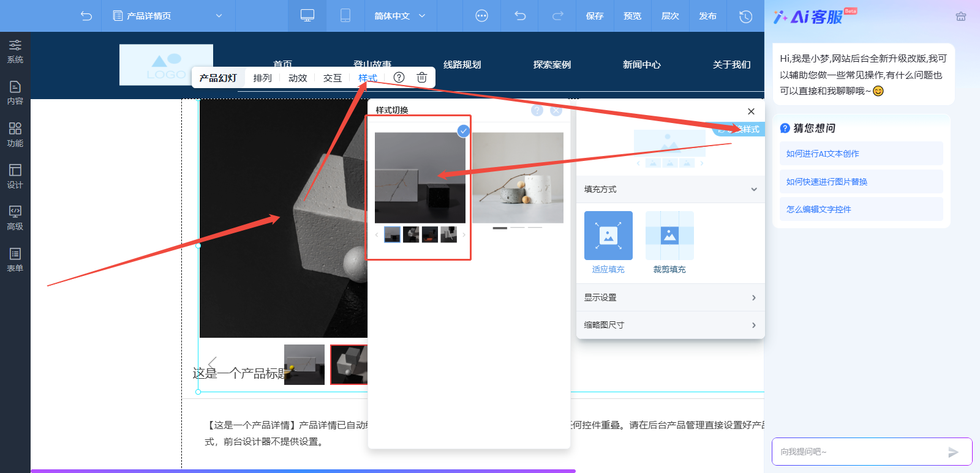
Task: Select the 动效 tab in widget toolbar
Action: 298,78
